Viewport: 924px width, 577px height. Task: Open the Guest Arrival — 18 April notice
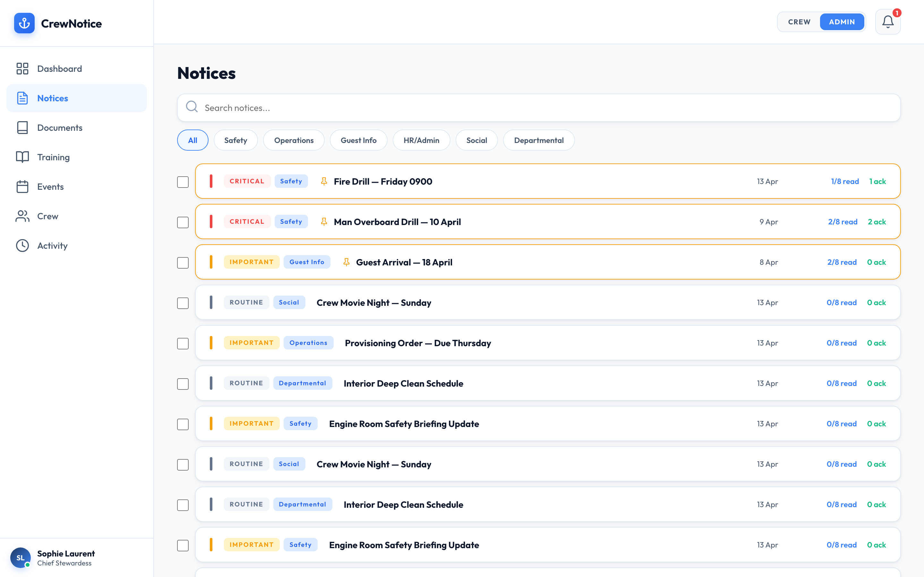coord(404,263)
